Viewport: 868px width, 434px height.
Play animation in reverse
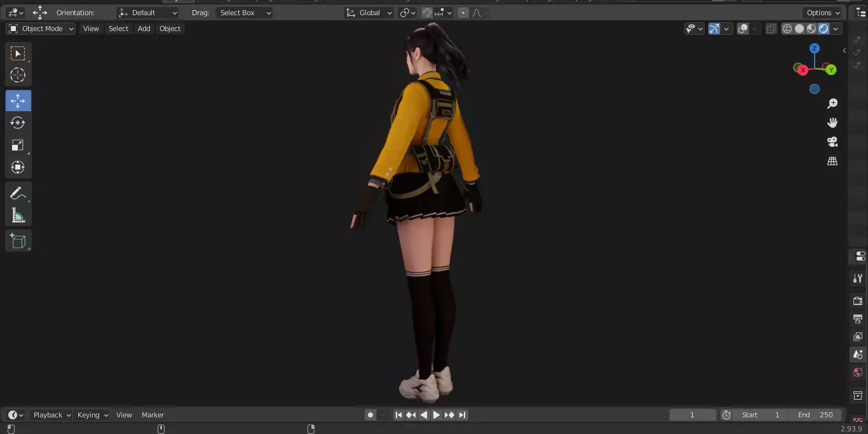[424, 415]
